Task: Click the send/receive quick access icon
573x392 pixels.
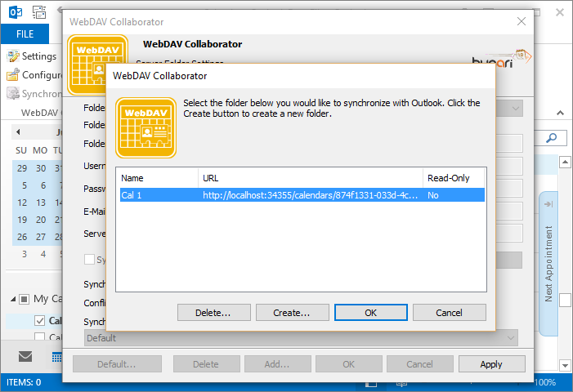Action: point(39,12)
